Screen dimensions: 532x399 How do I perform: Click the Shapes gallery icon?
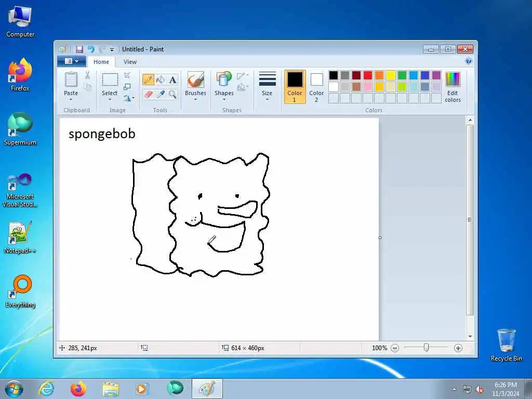224,79
